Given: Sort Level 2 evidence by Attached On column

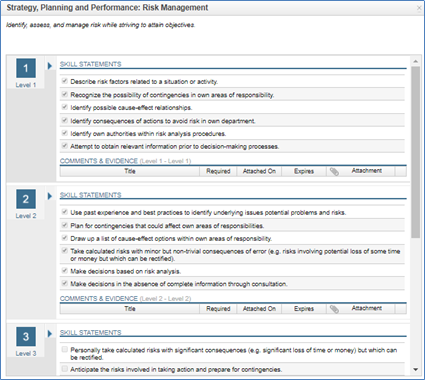Looking at the screenshot, I should tap(259, 309).
